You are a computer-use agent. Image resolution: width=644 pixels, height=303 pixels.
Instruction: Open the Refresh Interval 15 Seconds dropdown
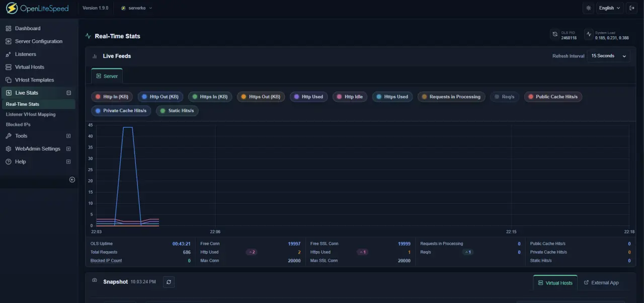608,56
